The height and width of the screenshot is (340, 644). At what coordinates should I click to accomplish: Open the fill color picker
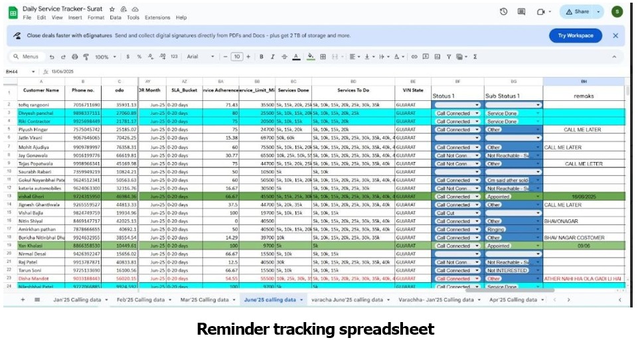tap(310, 57)
